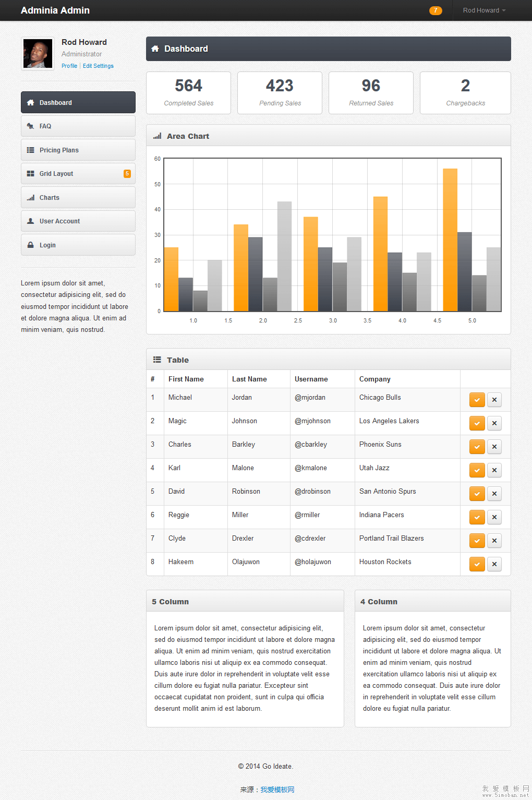The width and height of the screenshot is (532, 800).
Task: Open the notifications badge showing 7
Action: tap(436, 10)
